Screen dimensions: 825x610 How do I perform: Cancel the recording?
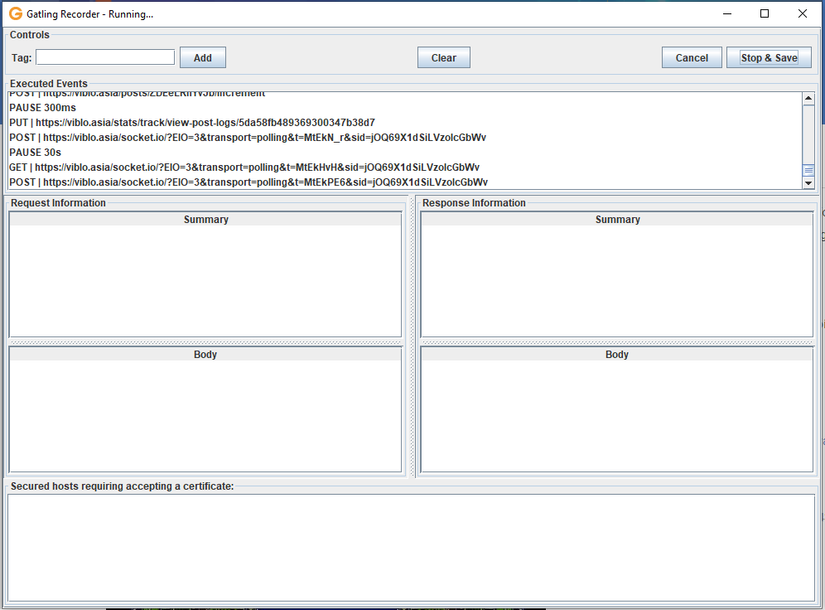click(x=691, y=57)
